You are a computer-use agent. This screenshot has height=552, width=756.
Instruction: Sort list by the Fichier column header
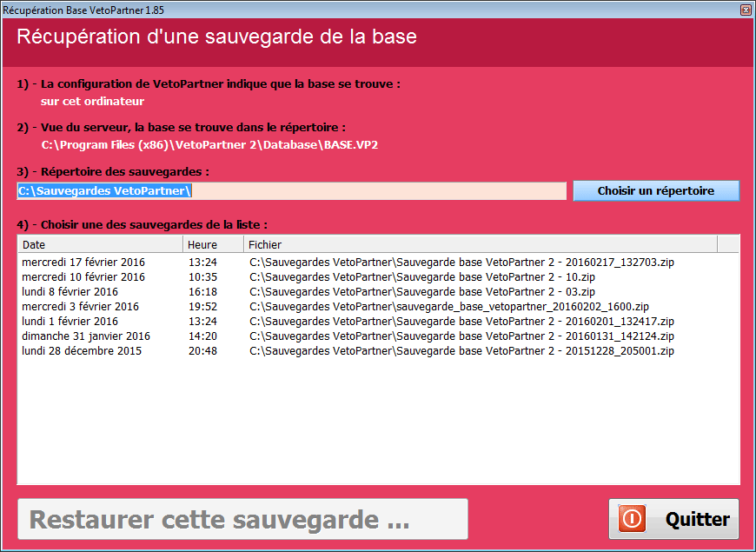(x=481, y=244)
